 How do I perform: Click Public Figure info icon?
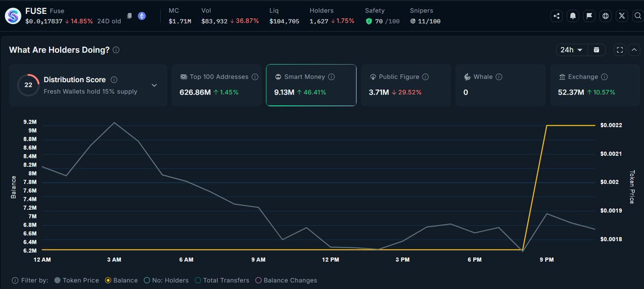(x=425, y=77)
